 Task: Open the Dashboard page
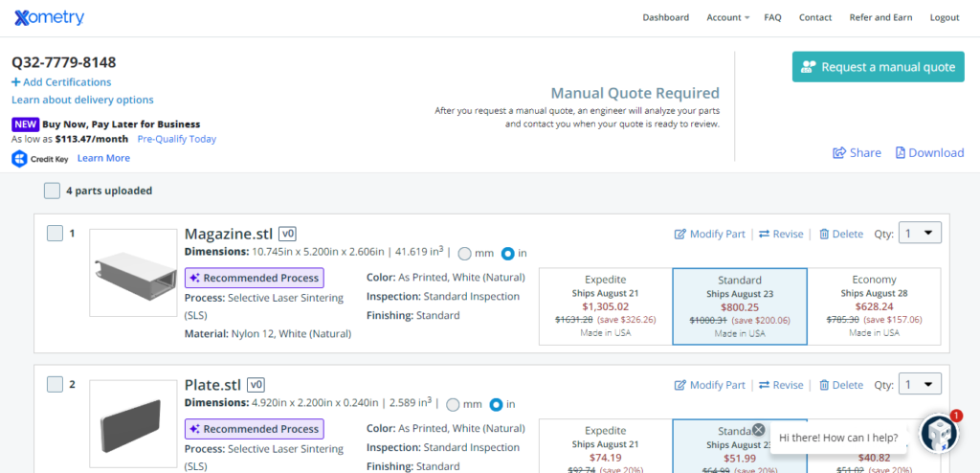click(666, 17)
